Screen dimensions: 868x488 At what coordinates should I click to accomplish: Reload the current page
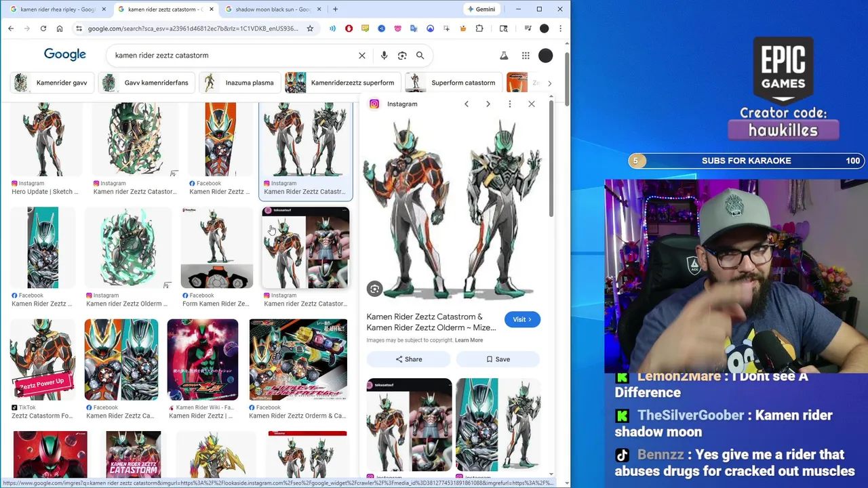[43, 28]
